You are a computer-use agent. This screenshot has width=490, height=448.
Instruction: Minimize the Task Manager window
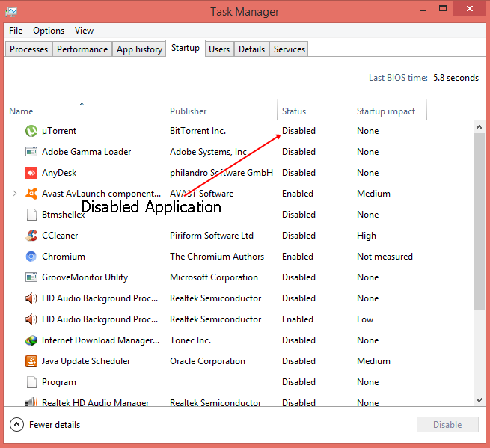click(x=423, y=10)
